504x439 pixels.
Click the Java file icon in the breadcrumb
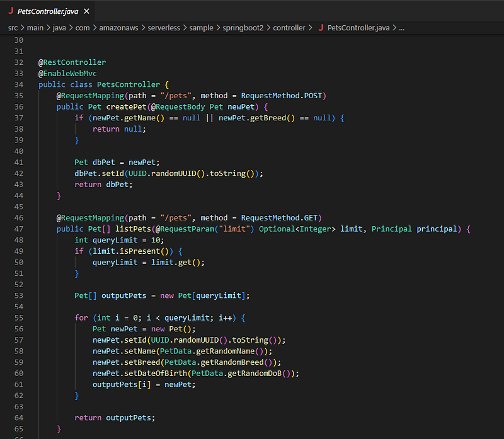(x=321, y=28)
